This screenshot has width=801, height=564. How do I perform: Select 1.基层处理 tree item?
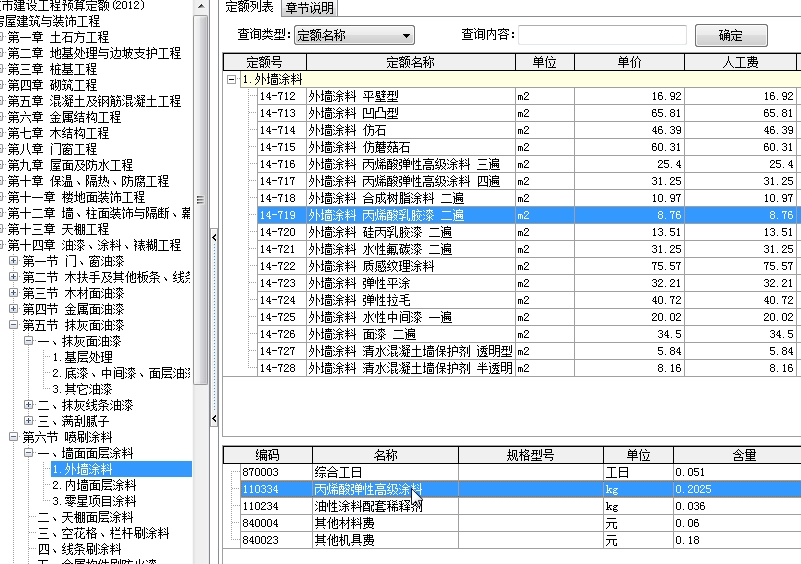coord(82,357)
